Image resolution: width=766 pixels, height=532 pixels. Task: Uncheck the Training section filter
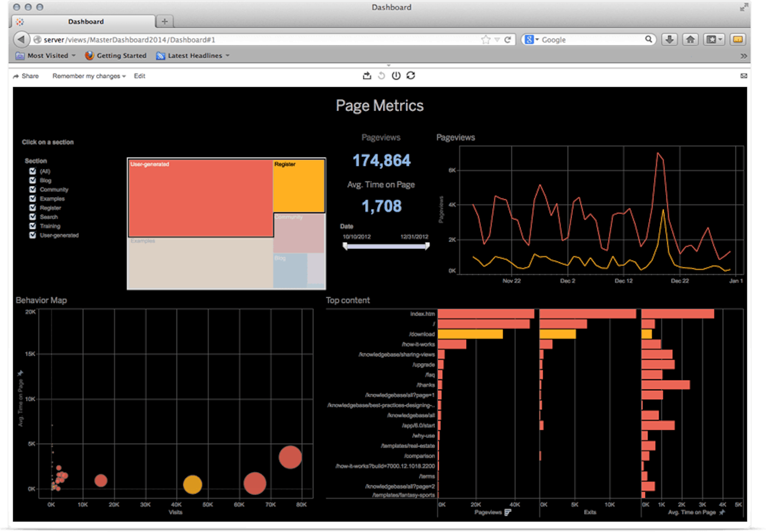click(x=32, y=226)
